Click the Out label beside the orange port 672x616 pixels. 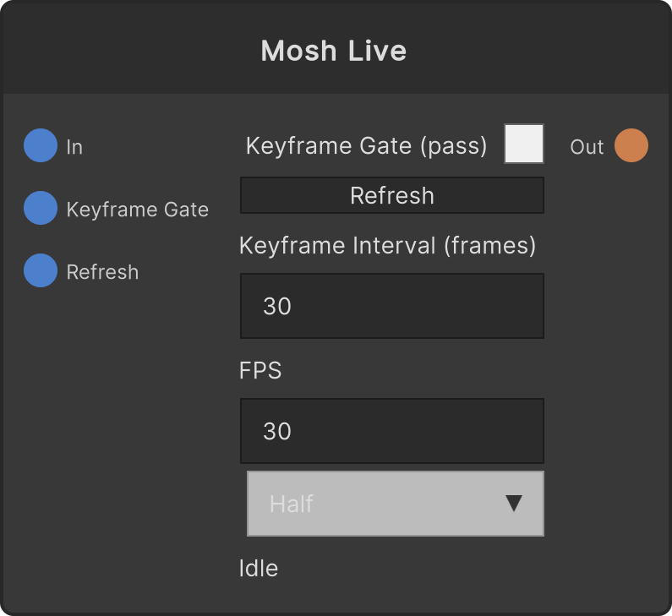pos(587,147)
